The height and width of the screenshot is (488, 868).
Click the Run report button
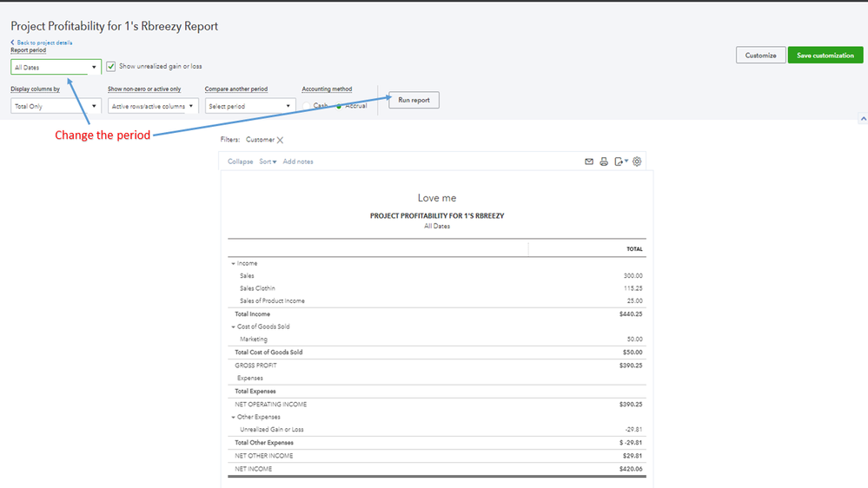414,100
